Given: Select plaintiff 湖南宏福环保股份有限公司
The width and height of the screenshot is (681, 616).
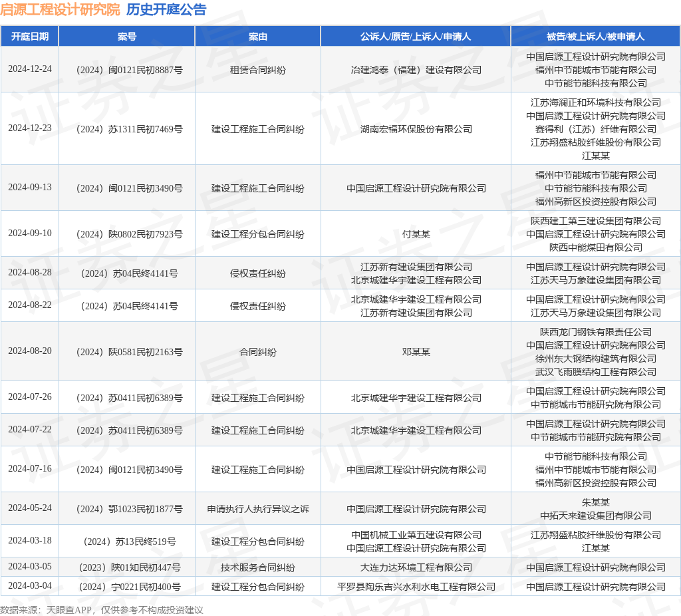Looking at the screenshot, I should click(416, 129).
